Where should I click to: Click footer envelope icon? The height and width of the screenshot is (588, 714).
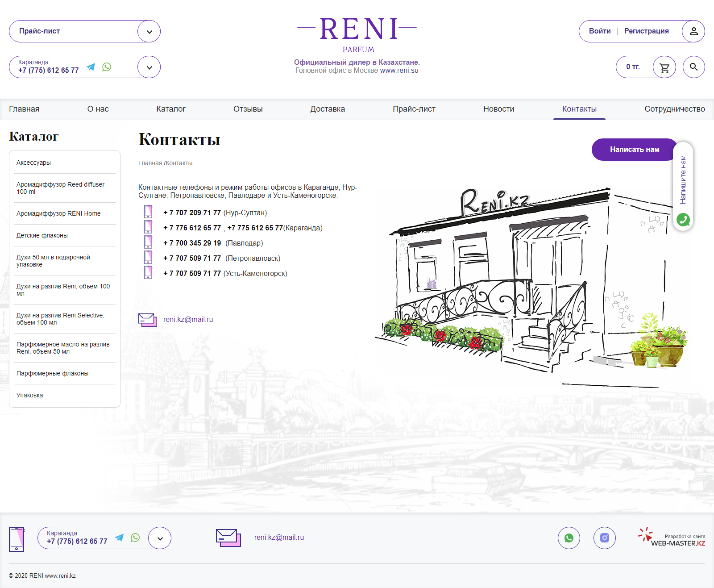tap(228, 538)
